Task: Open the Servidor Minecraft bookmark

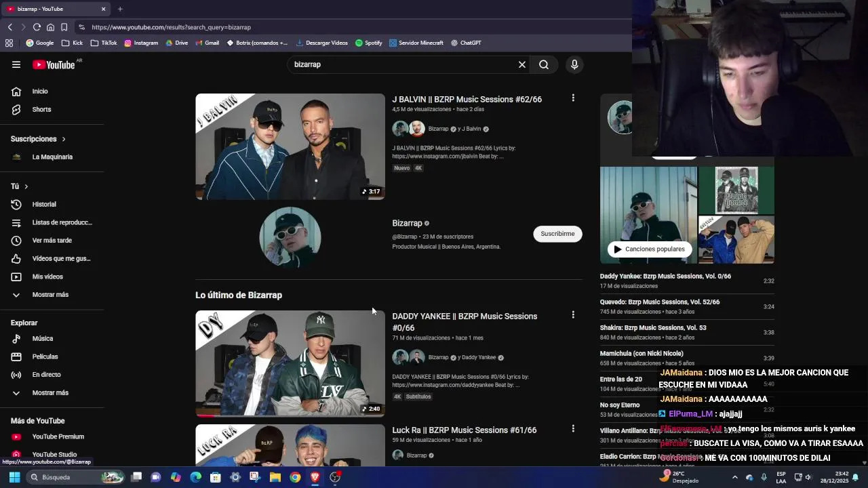Action: point(416,43)
